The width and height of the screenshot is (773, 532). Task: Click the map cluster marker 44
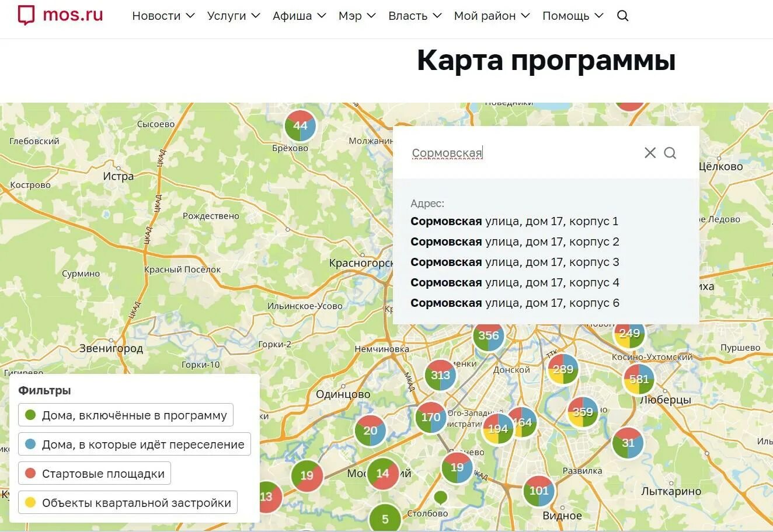click(300, 125)
